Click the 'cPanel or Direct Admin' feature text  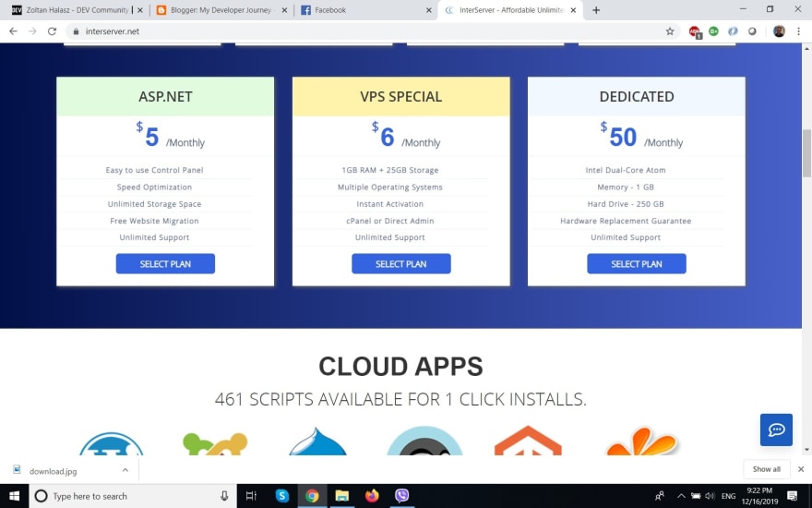pos(390,221)
